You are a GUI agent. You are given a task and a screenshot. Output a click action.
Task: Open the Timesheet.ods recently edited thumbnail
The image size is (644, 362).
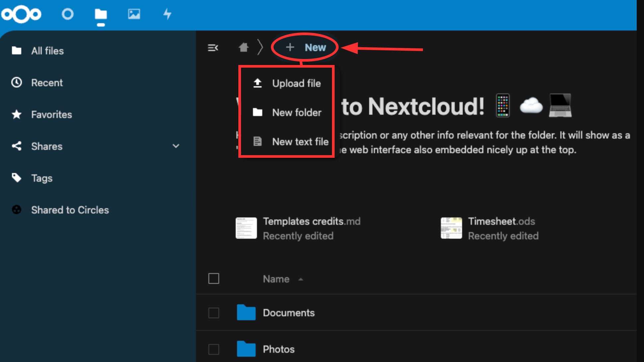(x=451, y=228)
